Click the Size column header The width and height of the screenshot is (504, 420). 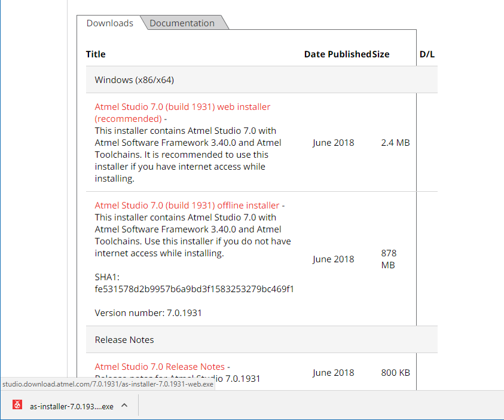click(x=381, y=54)
